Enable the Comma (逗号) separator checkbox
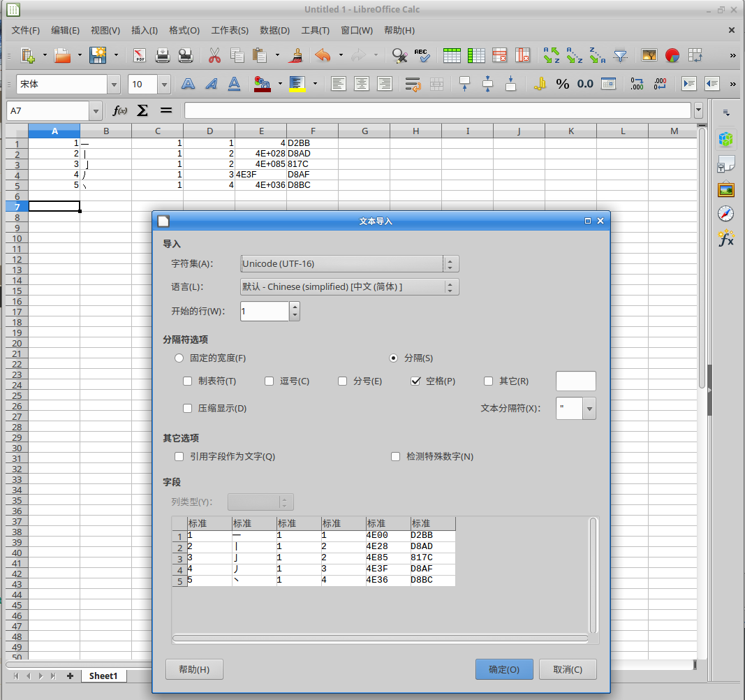This screenshot has width=745, height=700. (x=269, y=381)
